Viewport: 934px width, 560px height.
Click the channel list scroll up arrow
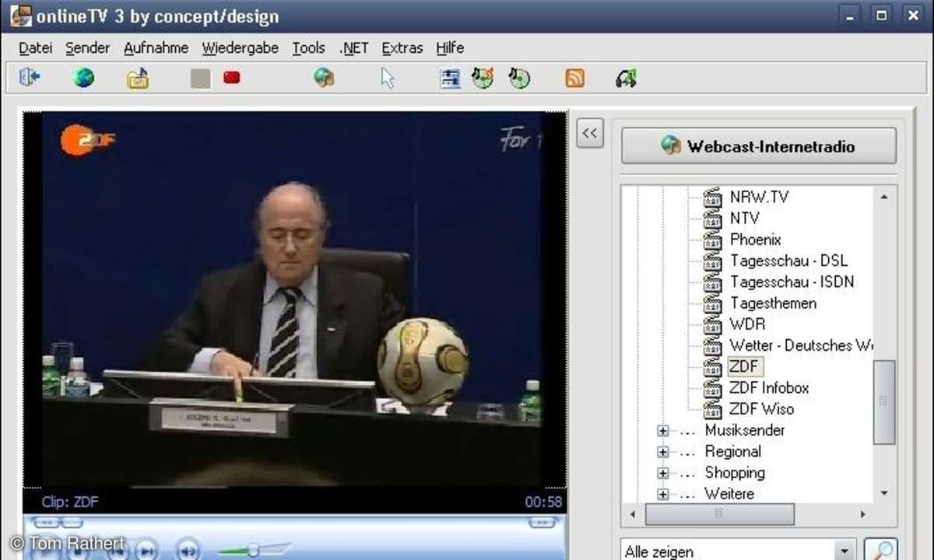pos(884,197)
